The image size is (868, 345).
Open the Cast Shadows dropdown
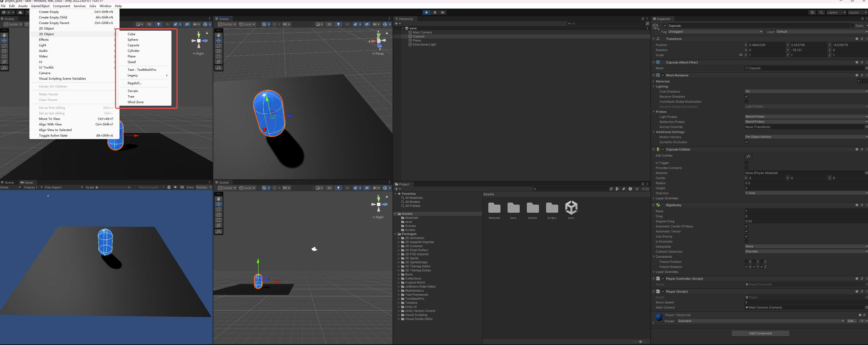805,91
